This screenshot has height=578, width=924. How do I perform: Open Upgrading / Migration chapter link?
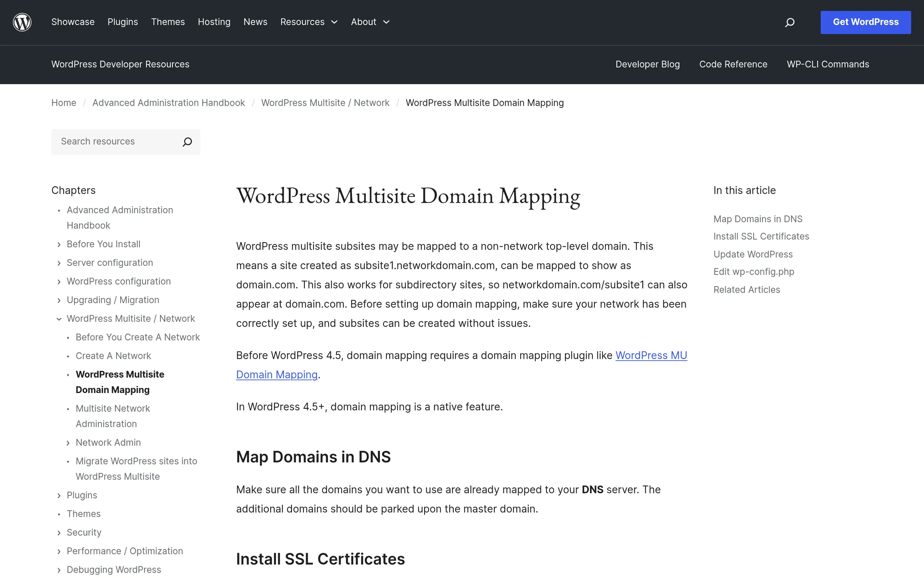113,300
